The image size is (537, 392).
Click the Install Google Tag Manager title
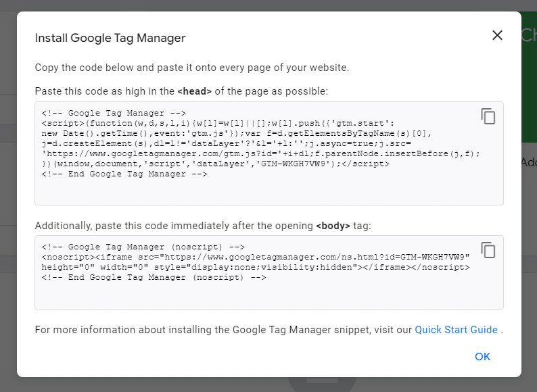[110, 38]
